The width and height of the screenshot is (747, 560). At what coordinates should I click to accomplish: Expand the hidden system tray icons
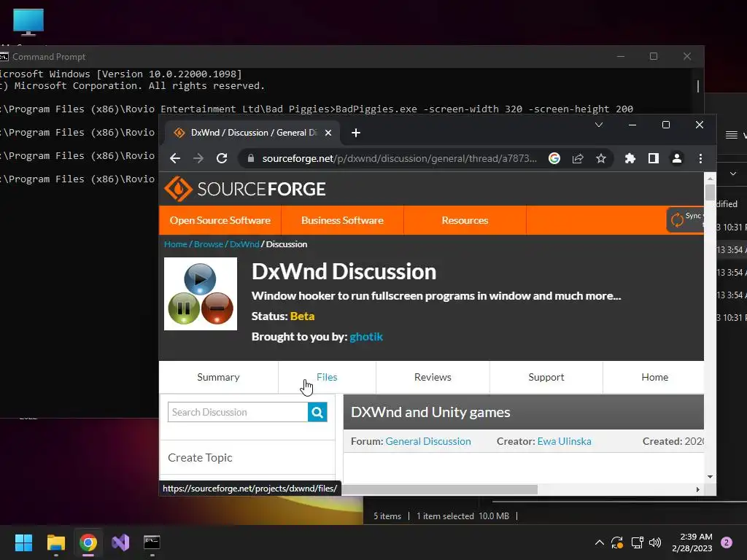coord(600,542)
